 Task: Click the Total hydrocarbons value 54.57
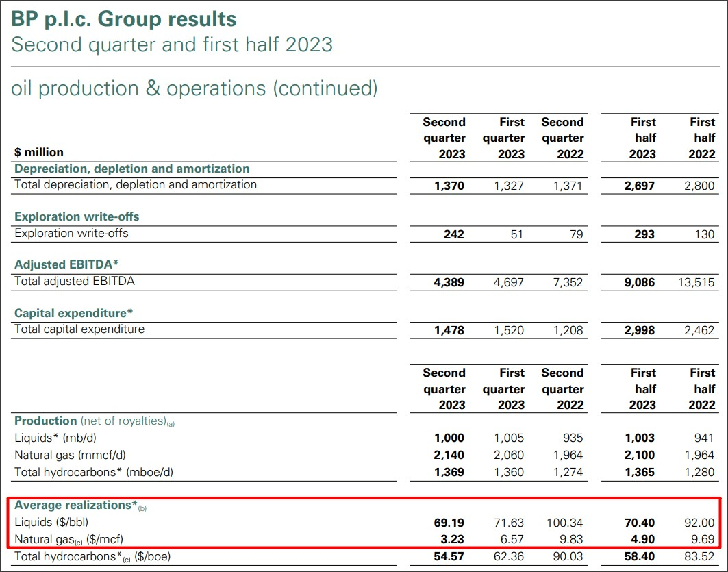[451, 556]
